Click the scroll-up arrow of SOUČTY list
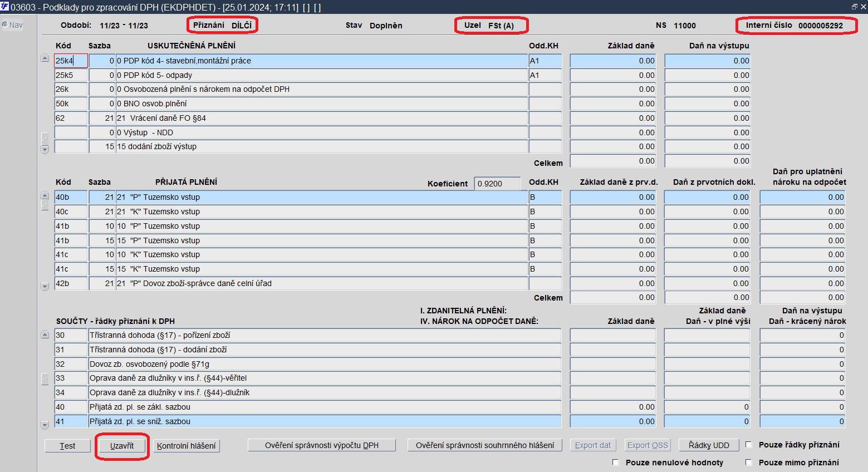The image size is (868, 472). 45,335
